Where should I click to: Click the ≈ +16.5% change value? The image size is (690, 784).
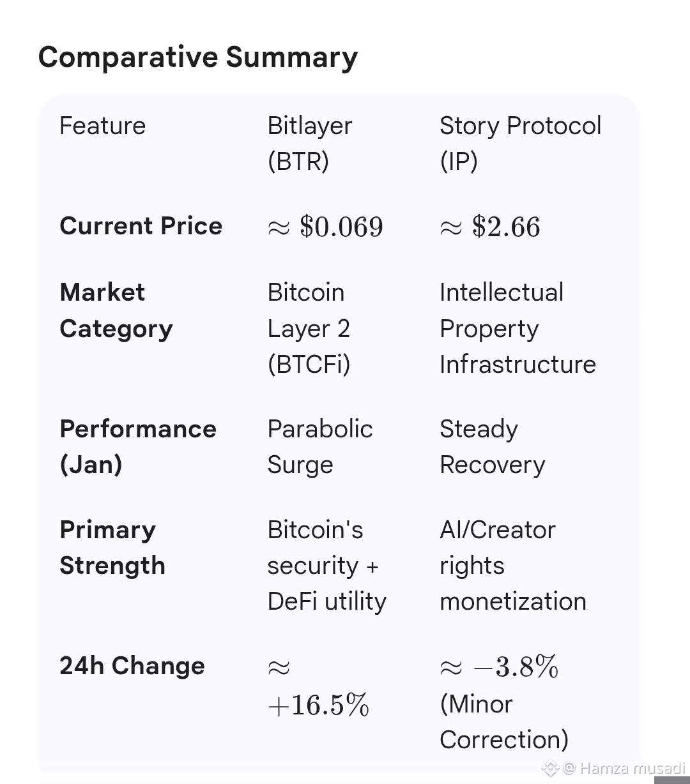point(318,687)
